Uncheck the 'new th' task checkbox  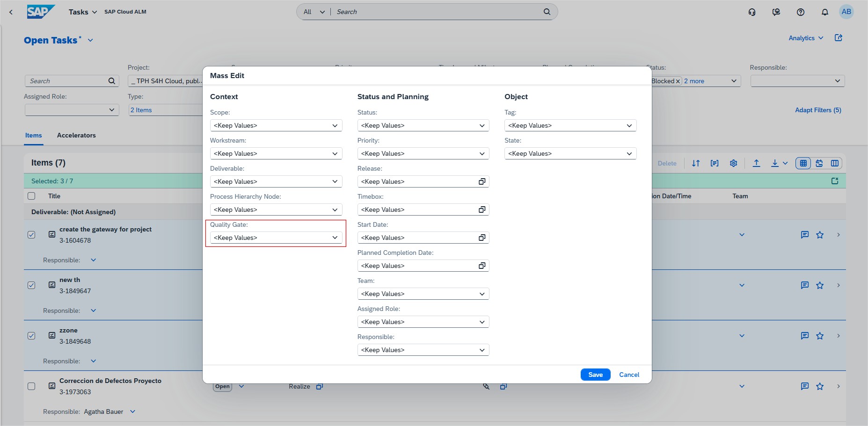pyautogui.click(x=31, y=285)
